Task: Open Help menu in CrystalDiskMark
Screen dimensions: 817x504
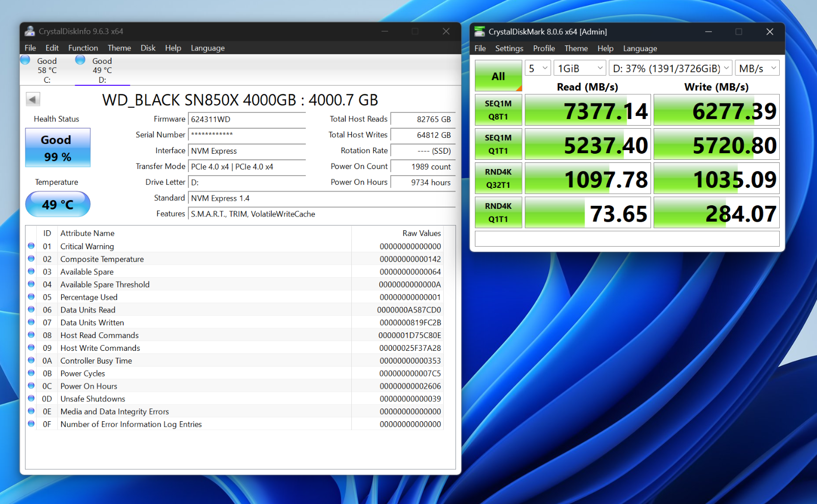Action: tap(605, 49)
